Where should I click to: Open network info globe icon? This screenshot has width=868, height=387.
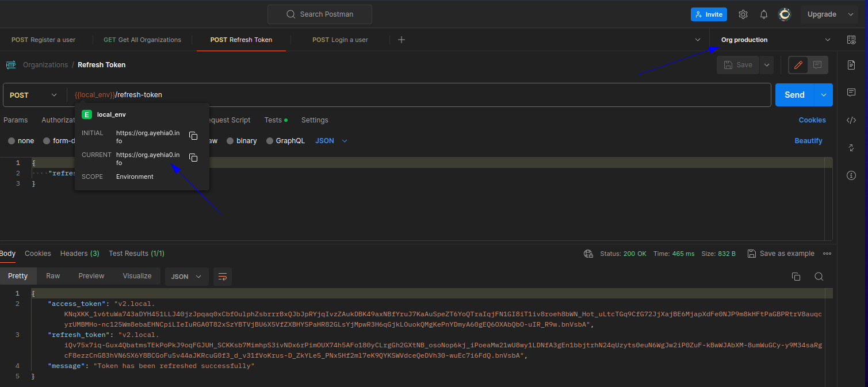click(588, 254)
